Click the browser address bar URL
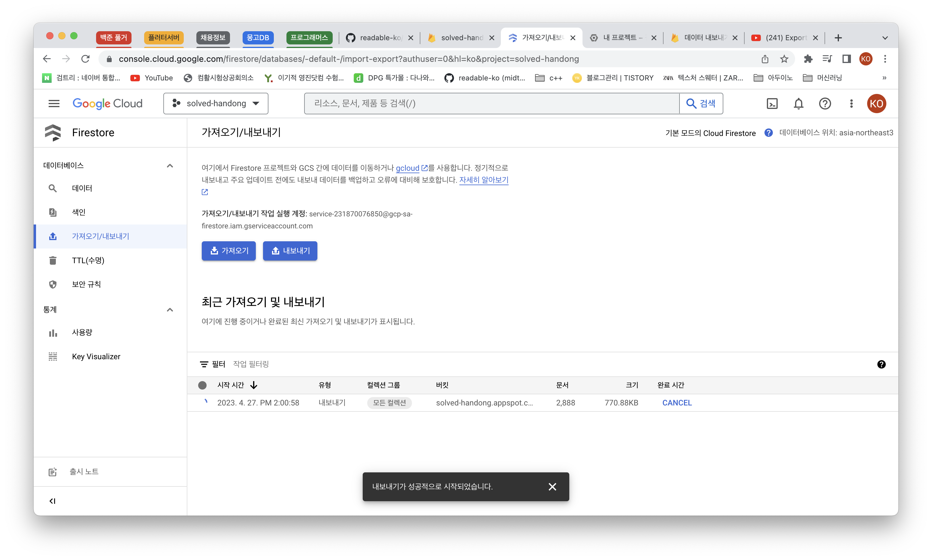This screenshot has width=932, height=560. click(348, 59)
